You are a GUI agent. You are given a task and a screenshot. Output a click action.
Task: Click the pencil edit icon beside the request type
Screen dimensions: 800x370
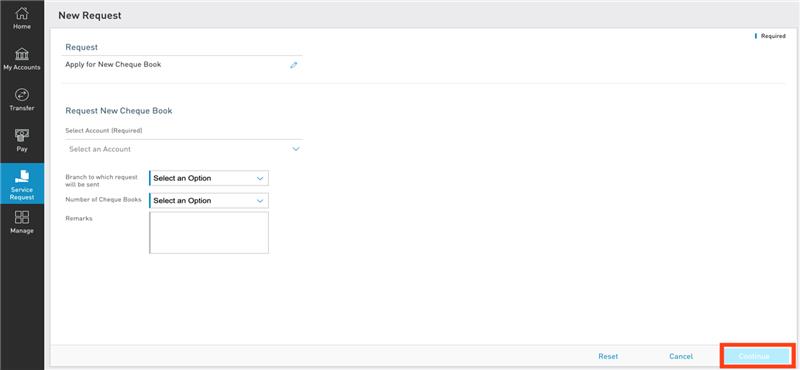[293, 65]
